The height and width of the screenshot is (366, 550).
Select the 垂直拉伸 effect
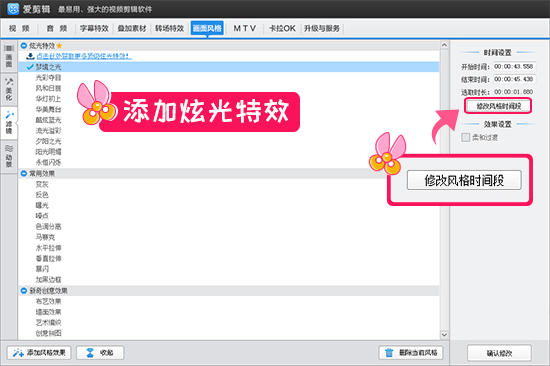(48, 258)
